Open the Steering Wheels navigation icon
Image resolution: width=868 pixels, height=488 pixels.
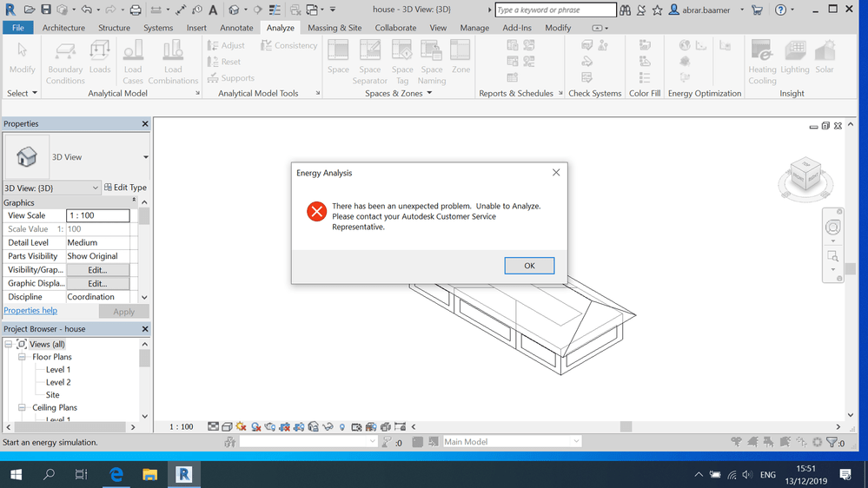(832, 227)
